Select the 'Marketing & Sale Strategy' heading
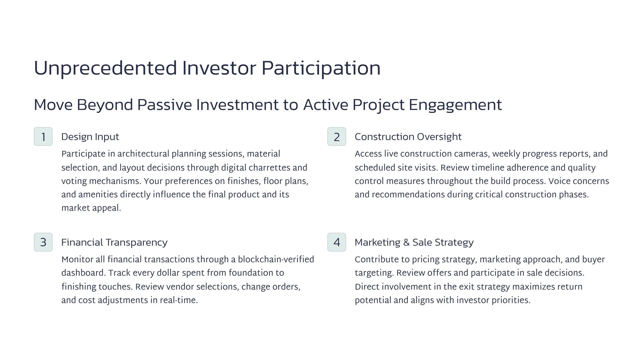 click(x=414, y=242)
